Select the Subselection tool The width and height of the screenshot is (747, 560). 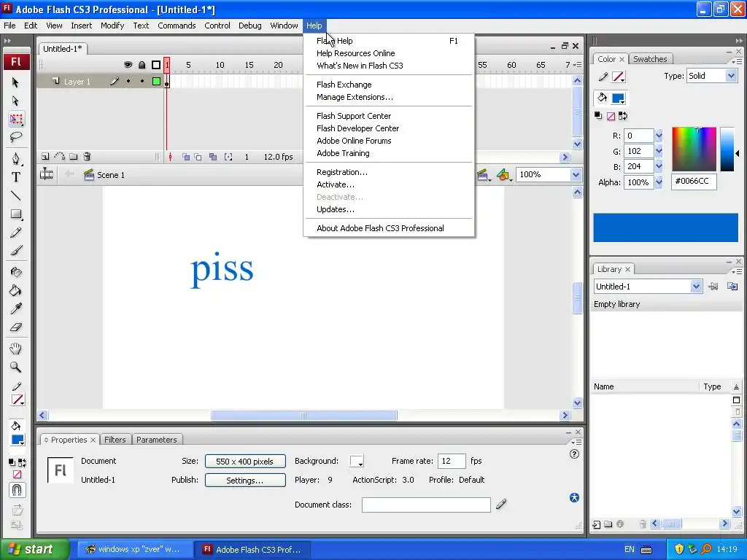click(x=15, y=101)
